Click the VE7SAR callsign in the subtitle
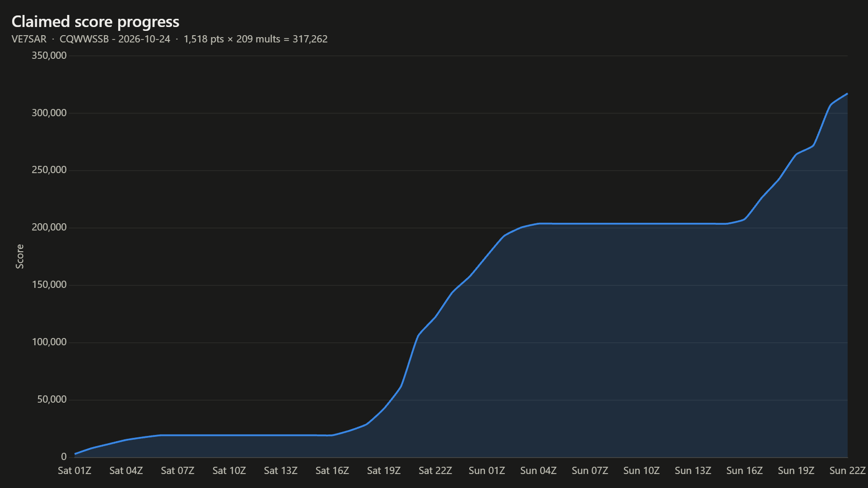 29,39
